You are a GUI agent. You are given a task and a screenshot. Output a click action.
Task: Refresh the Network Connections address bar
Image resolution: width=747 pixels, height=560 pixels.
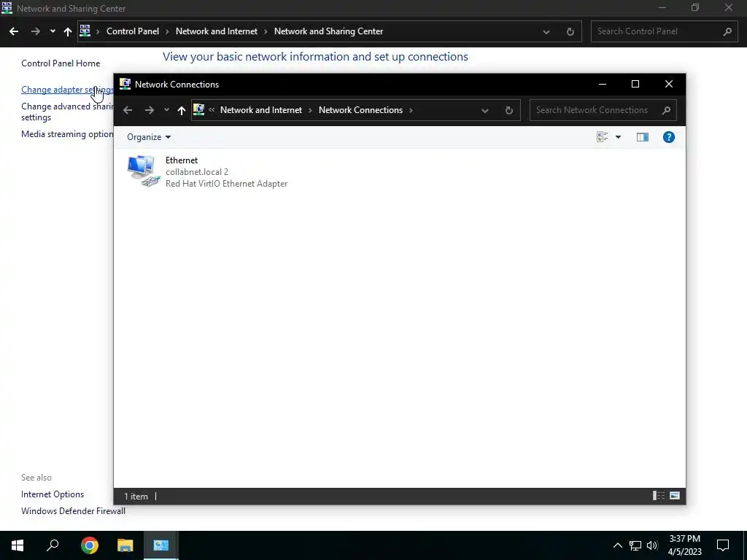click(508, 111)
